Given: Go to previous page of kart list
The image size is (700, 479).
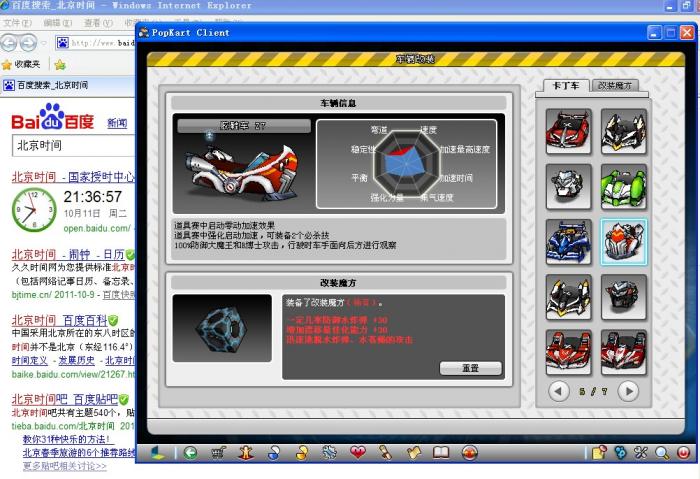Looking at the screenshot, I should coord(558,391).
